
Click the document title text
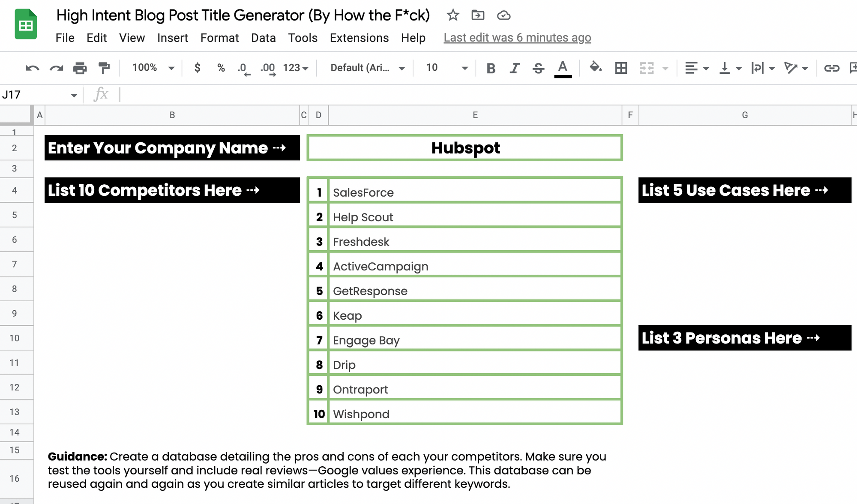pos(243,15)
